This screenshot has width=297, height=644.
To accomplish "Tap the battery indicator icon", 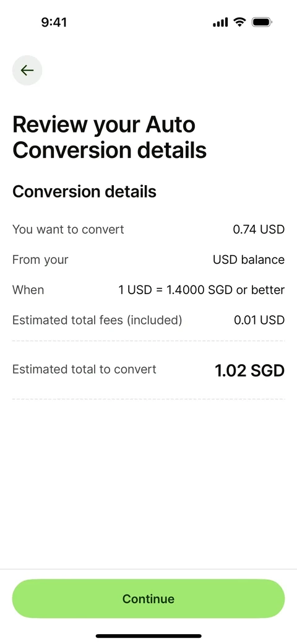I will coord(262,22).
